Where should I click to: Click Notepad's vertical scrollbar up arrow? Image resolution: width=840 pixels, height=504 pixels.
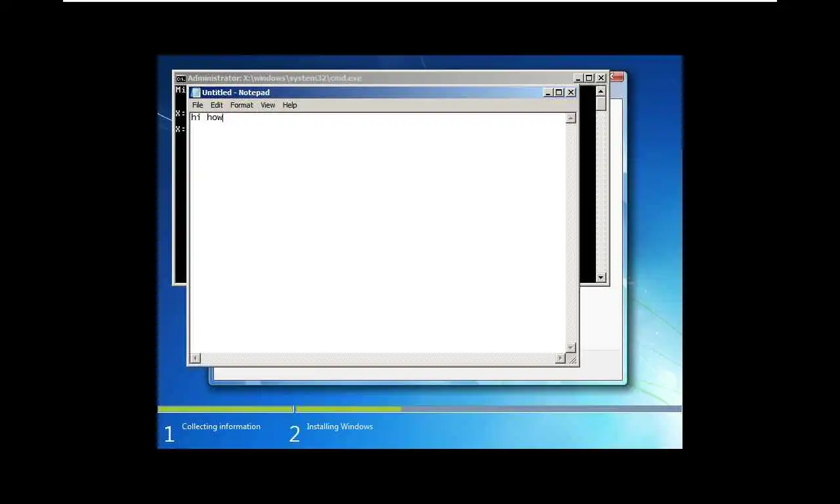point(571,118)
